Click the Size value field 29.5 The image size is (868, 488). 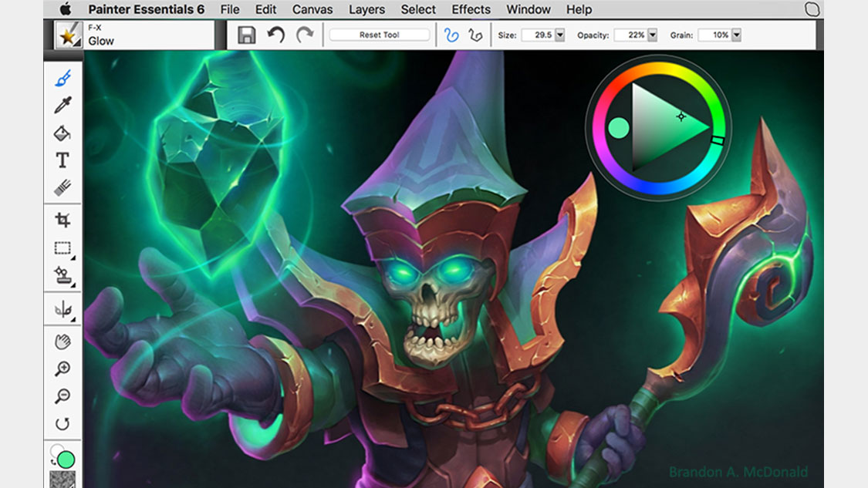538,35
